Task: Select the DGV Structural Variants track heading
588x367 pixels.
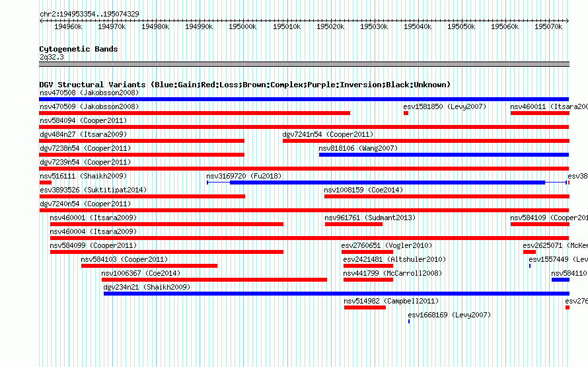Action: click(245, 85)
